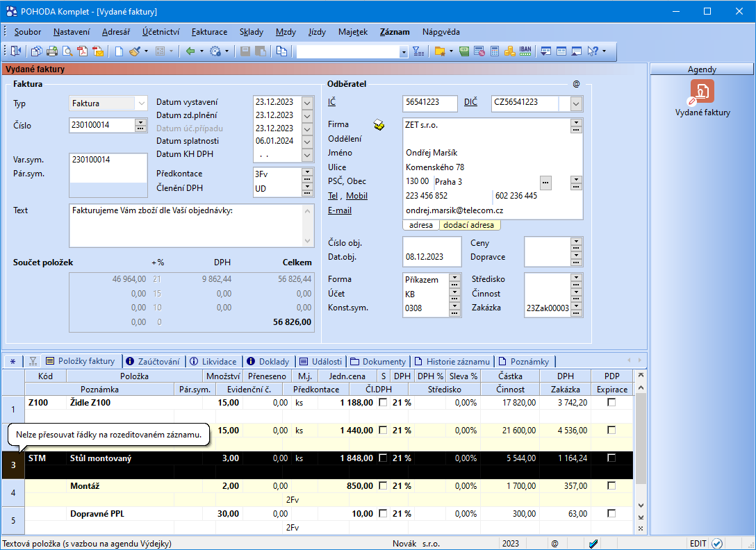Screen dimensions: 756x550
Task: Click the duplicate document icon beside the save buttons
Action: point(281,51)
